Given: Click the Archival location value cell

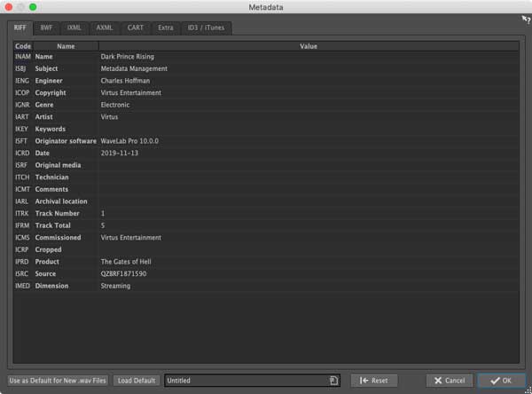Looking at the screenshot, I should (309, 201).
